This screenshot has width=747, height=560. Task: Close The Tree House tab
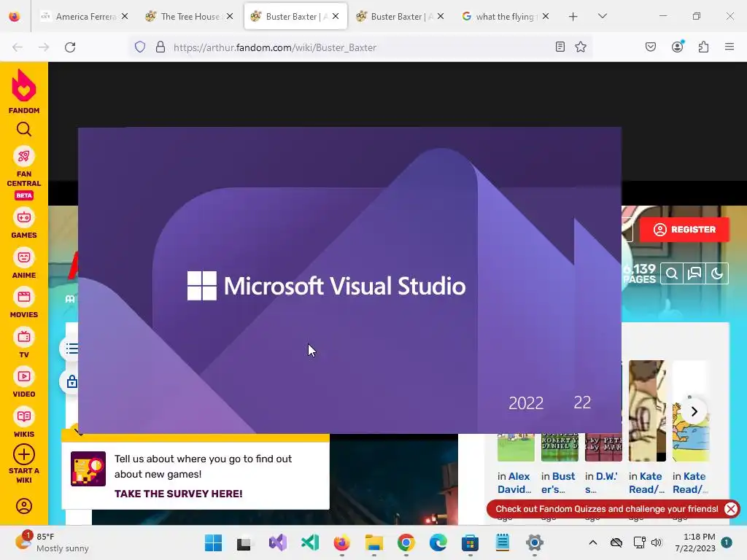(x=230, y=16)
